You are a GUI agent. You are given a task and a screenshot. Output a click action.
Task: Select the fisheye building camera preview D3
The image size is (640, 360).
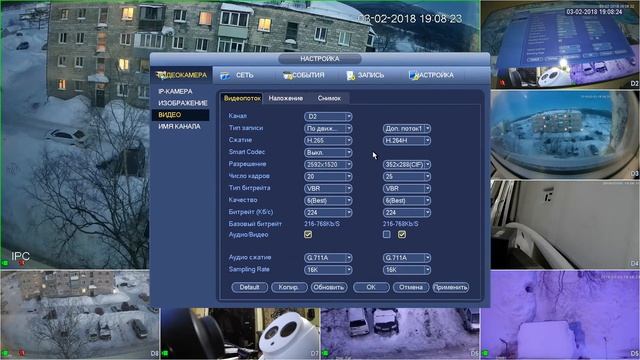(x=565, y=135)
